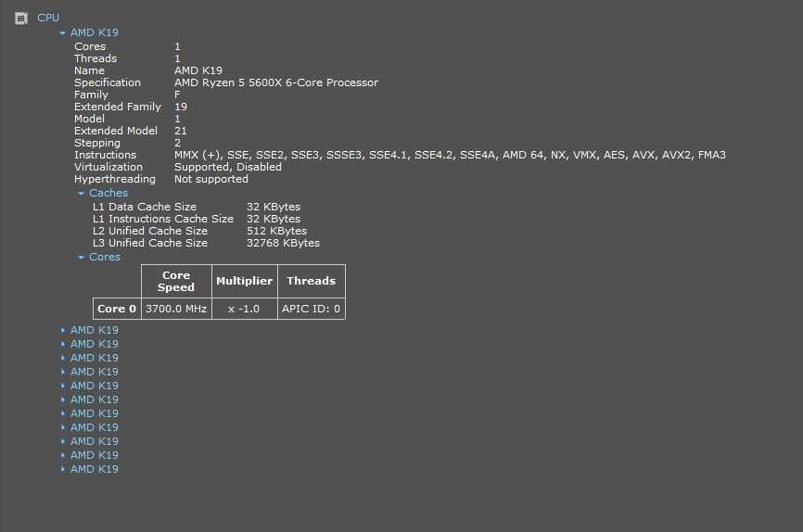This screenshot has width=803, height=532.
Task: Select the Extended Family label
Action: [118, 107]
